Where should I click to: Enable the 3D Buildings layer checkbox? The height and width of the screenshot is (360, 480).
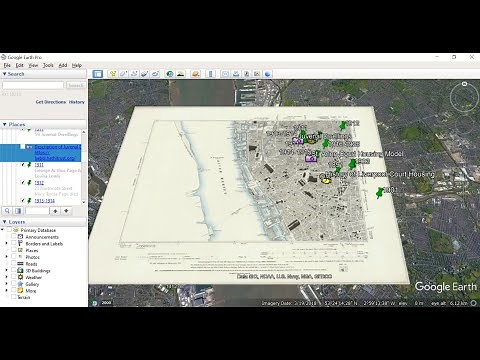[14, 270]
